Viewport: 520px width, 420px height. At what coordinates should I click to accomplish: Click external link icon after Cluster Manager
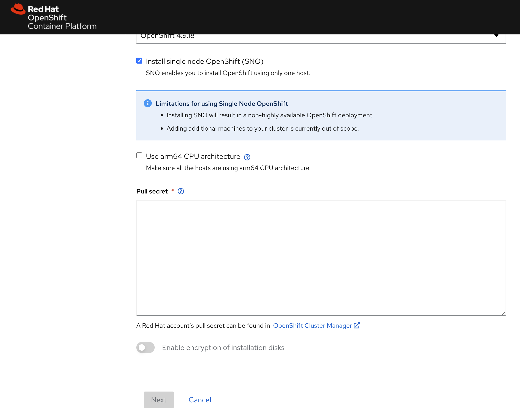[357, 325]
